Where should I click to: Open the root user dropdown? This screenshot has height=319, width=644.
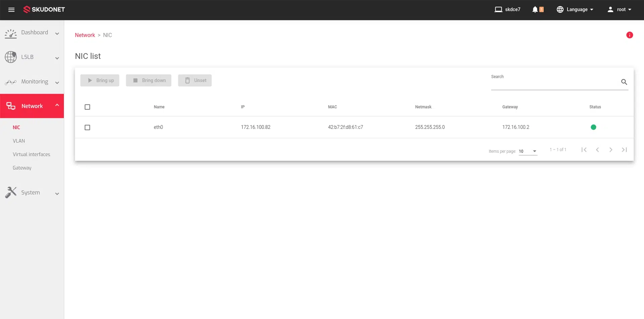(x=619, y=10)
